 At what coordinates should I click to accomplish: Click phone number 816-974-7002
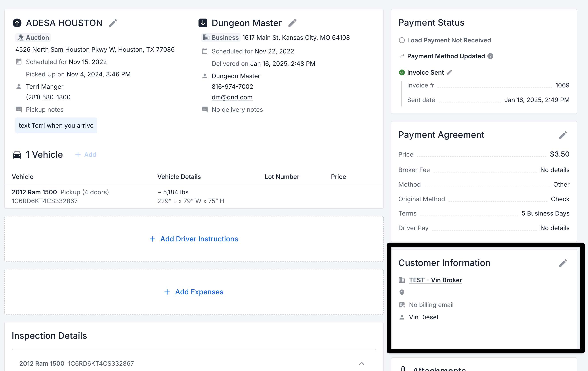233,87
